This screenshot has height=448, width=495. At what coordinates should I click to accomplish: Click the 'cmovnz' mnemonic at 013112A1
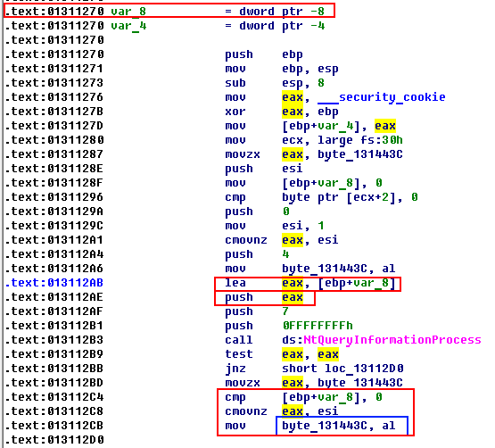pyautogui.click(x=246, y=240)
